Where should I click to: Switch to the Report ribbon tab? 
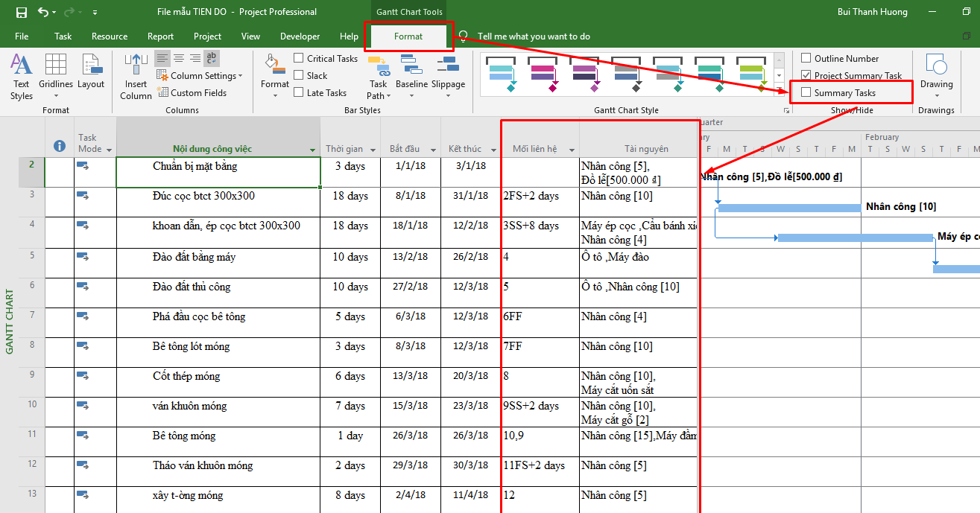[x=160, y=36]
